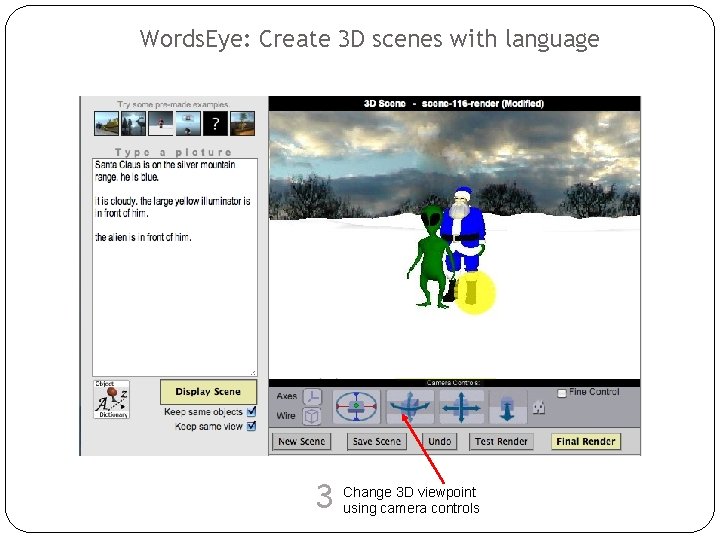This screenshot has width=720, height=540.
Task: Click the text 'the alien is in front of him.'
Action: tap(143, 237)
